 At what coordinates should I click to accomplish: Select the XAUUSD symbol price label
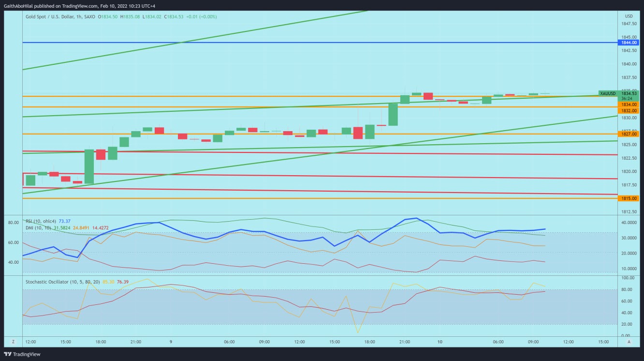point(608,93)
